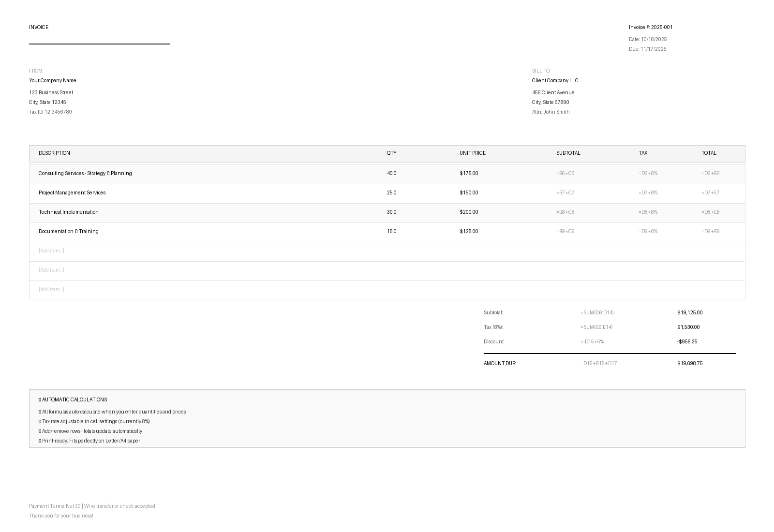Select the =D6*8% tax formula cell
This screenshot has height=532, width=774.
(648, 174)
